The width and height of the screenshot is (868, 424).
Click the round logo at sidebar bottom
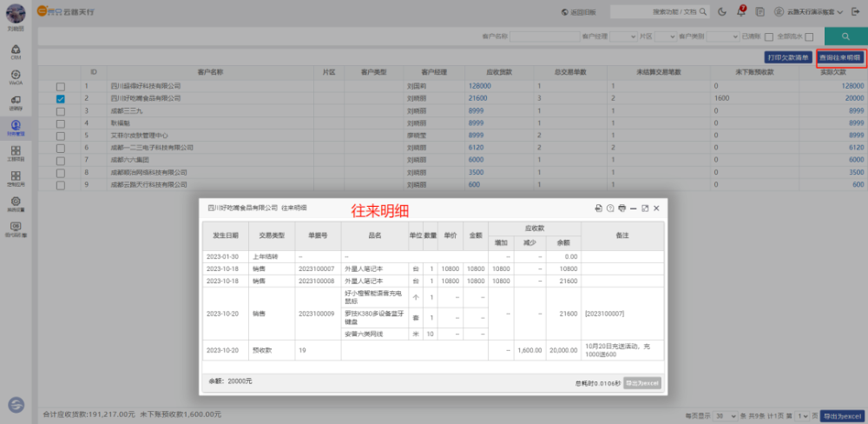click(x=16, y=405)
